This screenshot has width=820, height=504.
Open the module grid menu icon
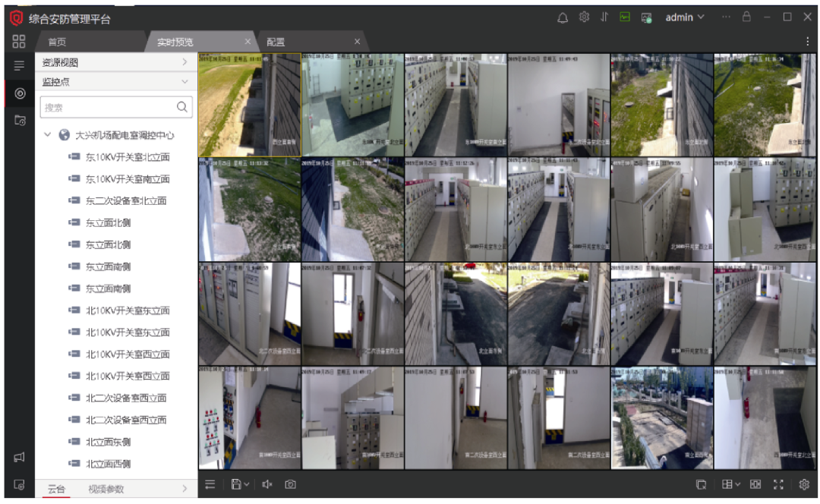[19, 41]
